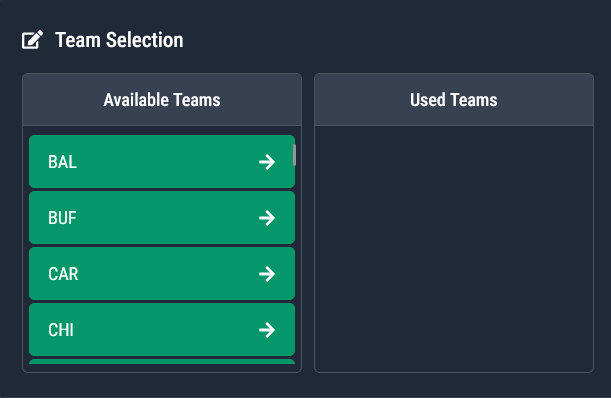The width and height of the screenshot is (611, 398).
Task: Select the BAL team label
Action: tap(62, 162)
